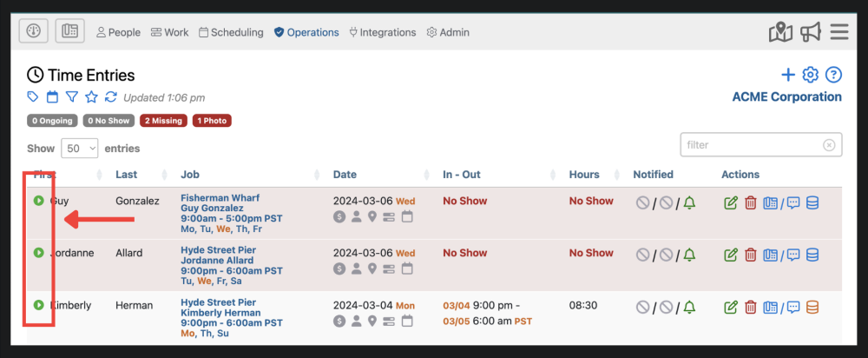Click the megaphone announcements icon
This screenshot has width=868, height=358.
(811, 32)
